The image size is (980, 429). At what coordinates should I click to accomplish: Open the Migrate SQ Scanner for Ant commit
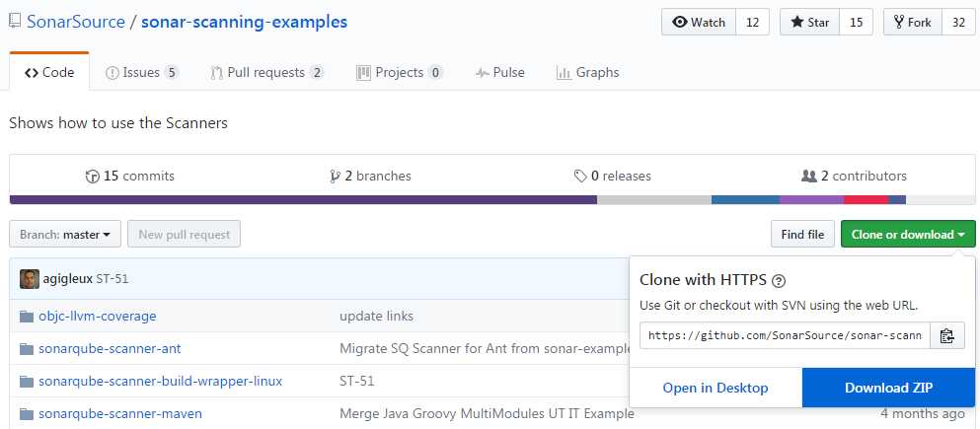485,348
